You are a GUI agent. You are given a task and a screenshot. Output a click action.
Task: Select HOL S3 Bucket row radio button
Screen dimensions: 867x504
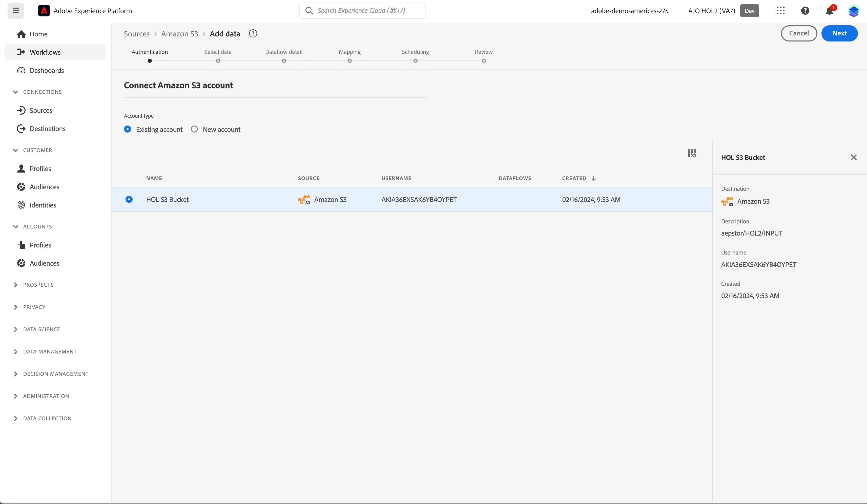point(129,200)
